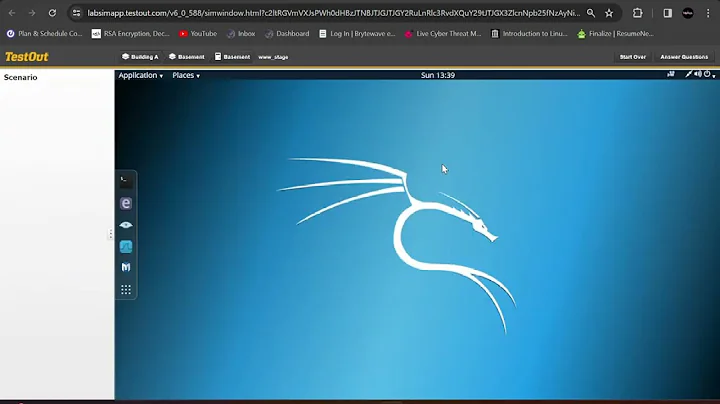Go forward in browser history
The width and height of the screenshot is (720, 404).
32,13
